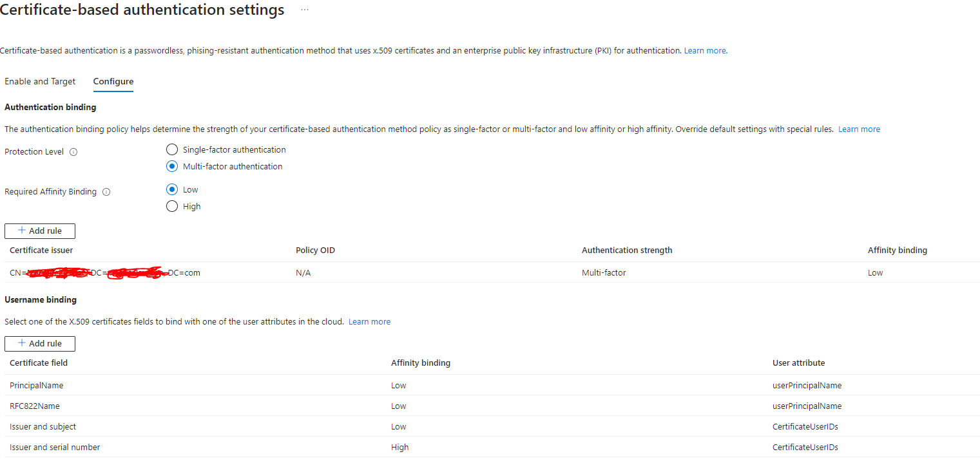Choose High required affinity binding
The width and height of the screenshot is (980, 472).
172,206
